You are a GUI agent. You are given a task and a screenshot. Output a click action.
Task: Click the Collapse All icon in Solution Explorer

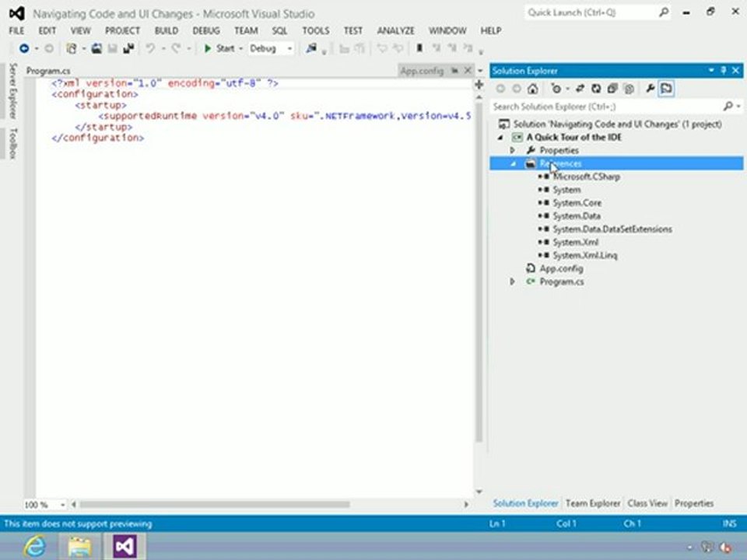pyautogui.click(x=612, y=89)
